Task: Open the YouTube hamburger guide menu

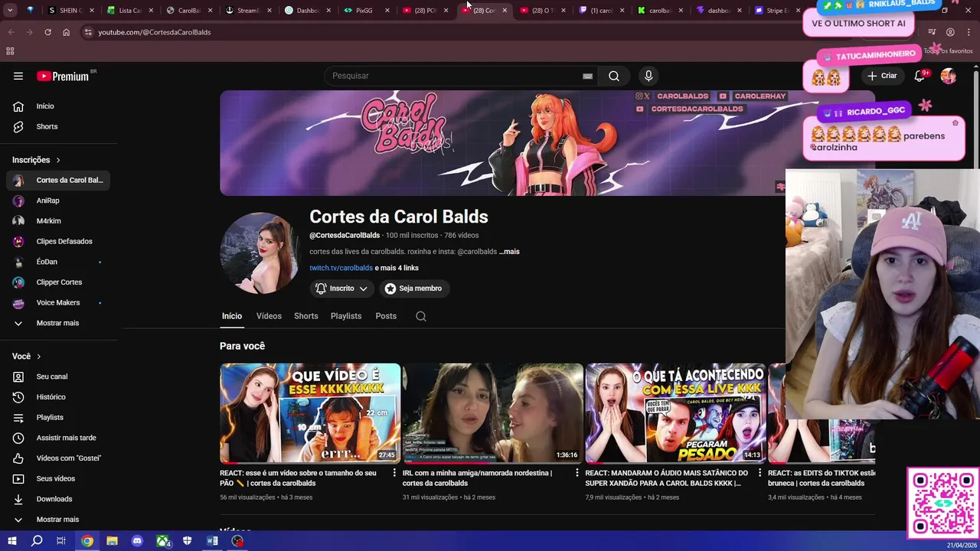Action: (18, 76)
